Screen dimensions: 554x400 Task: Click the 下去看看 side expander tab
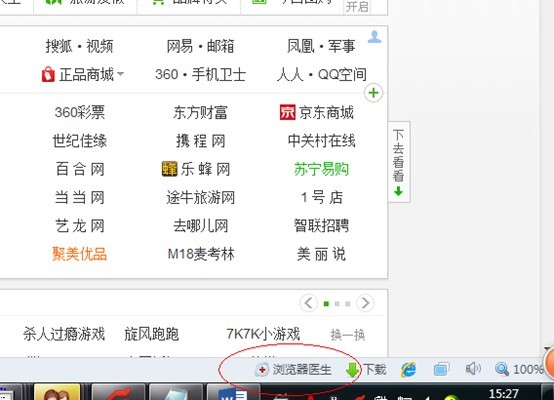click(x=399, y=162)
